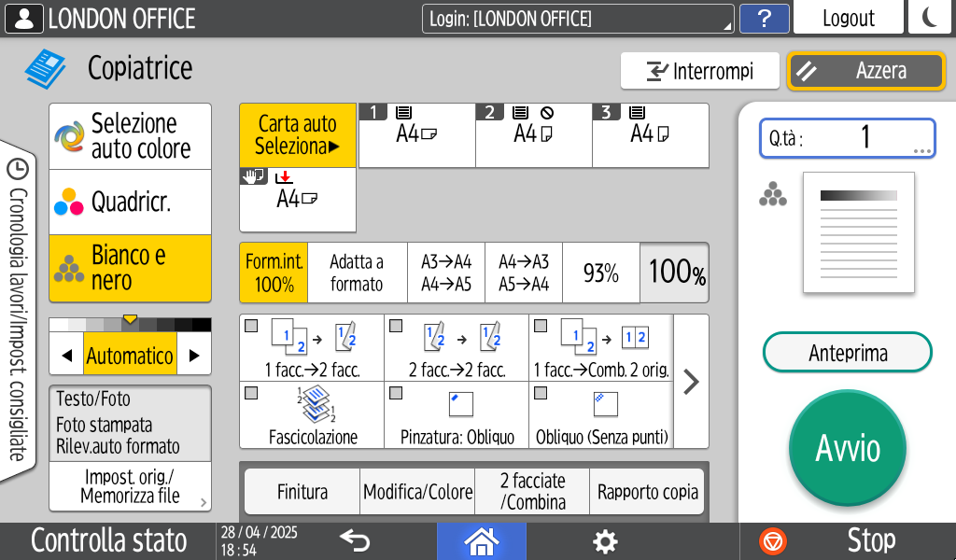Activate energy saver moon icon
Screen dimensions: 956x560
(929, 17)
